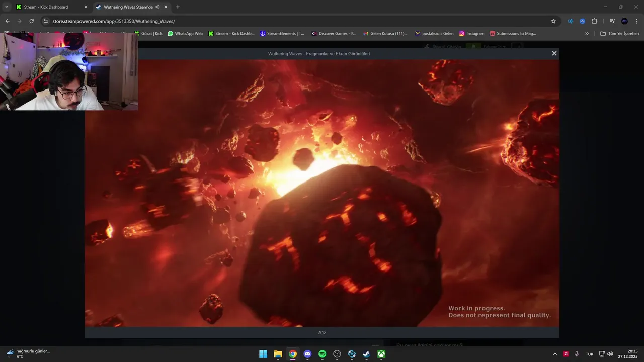This screenshot has height=362, width=644.
Task: Open the media controls toolbar icon
Action: (x=612, y=21)
